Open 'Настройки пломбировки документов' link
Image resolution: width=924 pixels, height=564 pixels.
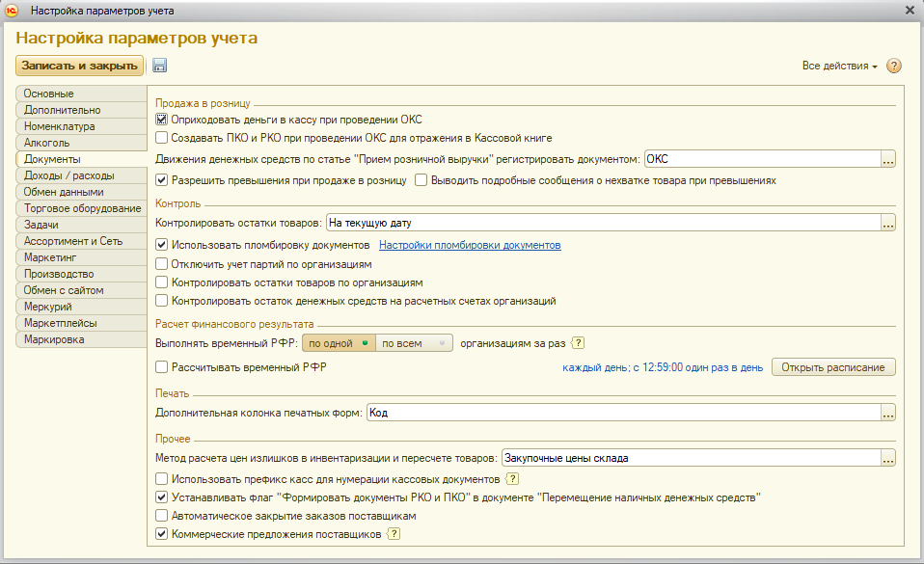[470, 245]
